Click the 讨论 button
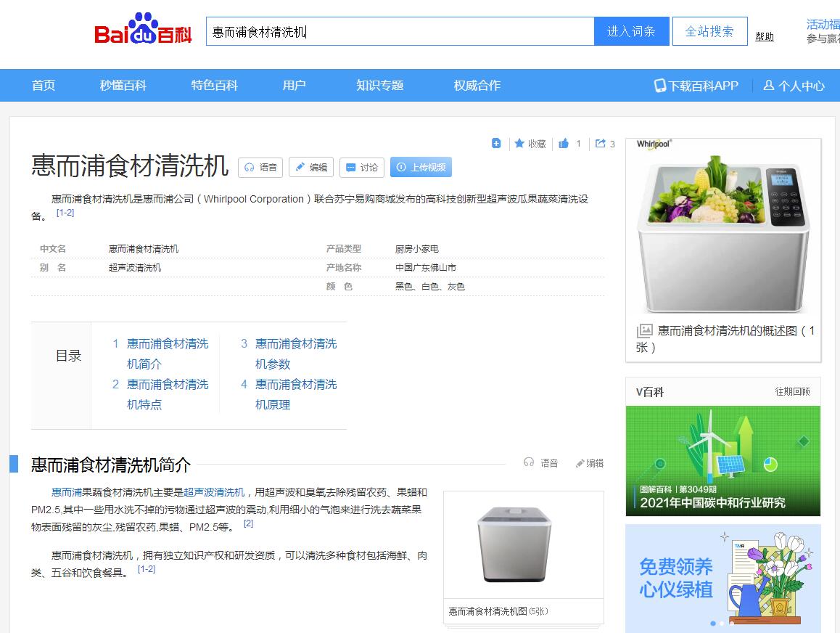The height and width of the screenshot is (633, 840). pyautogui.click(x=362, y=167)
